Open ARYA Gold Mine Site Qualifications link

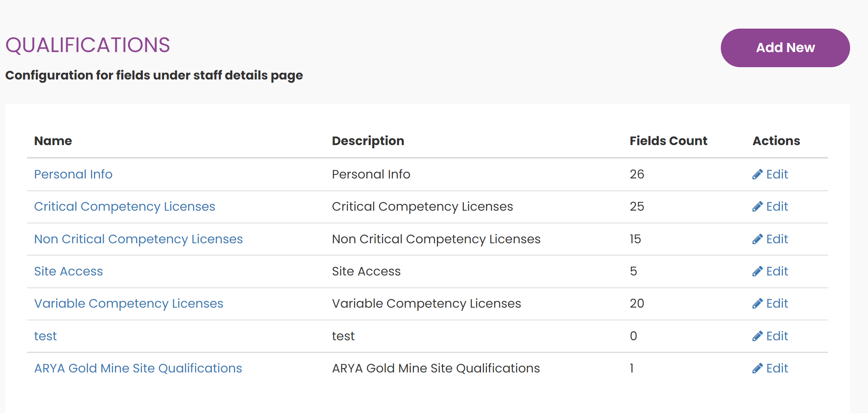[138, 368]
